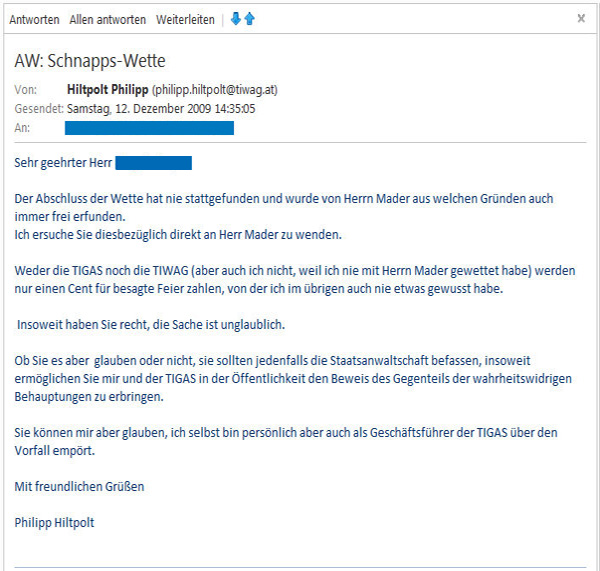Click the Antworten button
This screenshot has height=571, width=600.
coord(34,20)
